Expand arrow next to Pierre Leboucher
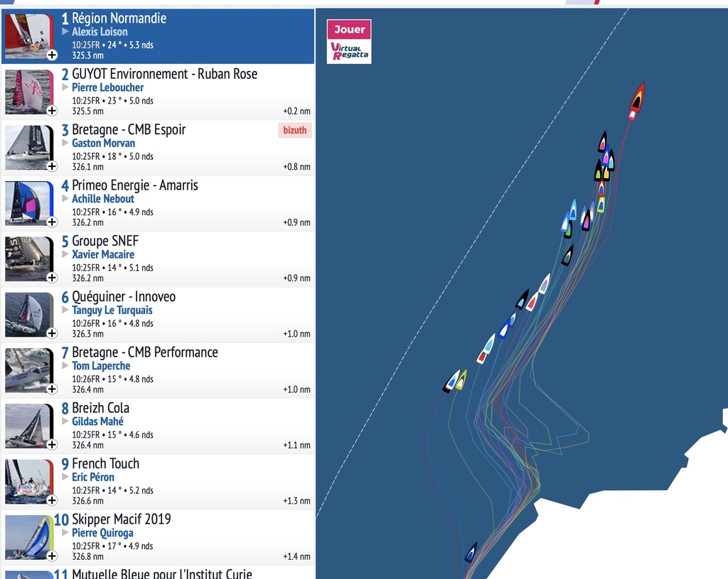 click(65, 87)
